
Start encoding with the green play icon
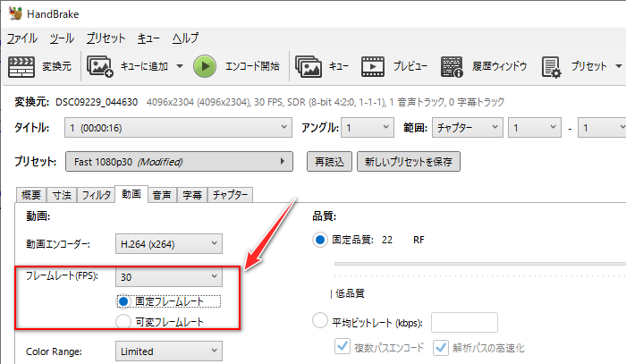click(x=205, y=66)
